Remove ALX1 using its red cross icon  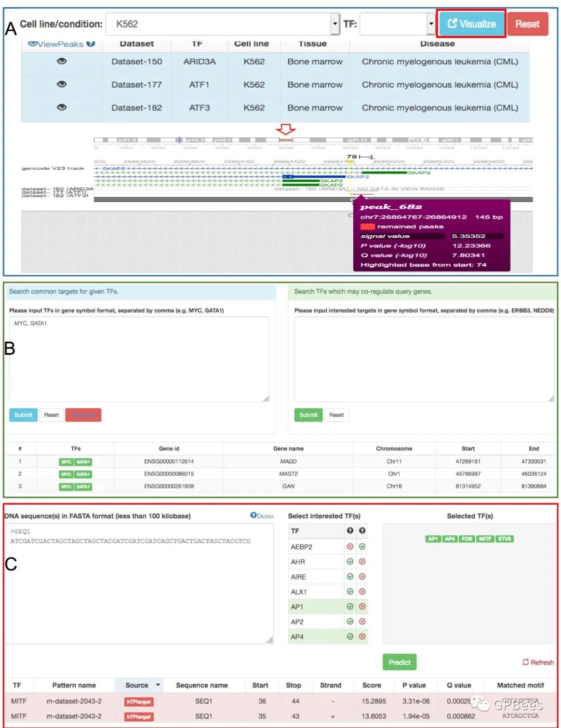[x=362, y=592]
